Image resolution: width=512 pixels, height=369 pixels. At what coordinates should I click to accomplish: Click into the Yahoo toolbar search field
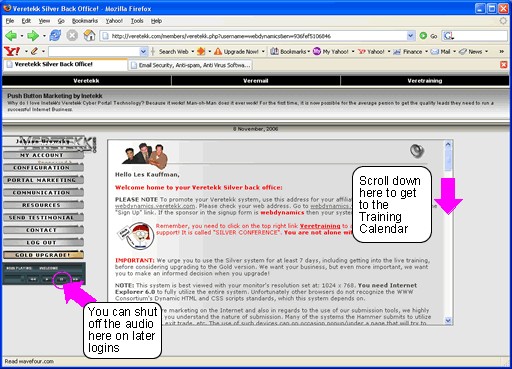click(x=94, y=52)
